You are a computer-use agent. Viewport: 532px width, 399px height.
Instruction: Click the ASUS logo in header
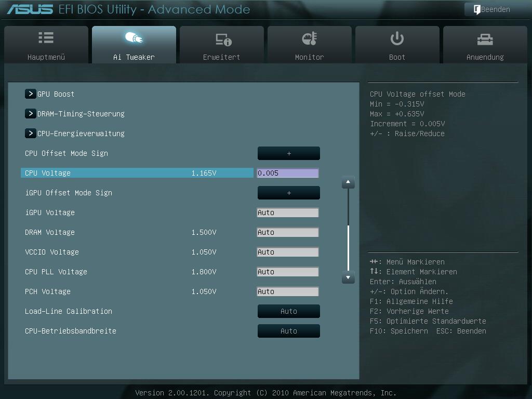pyautogui.click(x=30, y=9)
